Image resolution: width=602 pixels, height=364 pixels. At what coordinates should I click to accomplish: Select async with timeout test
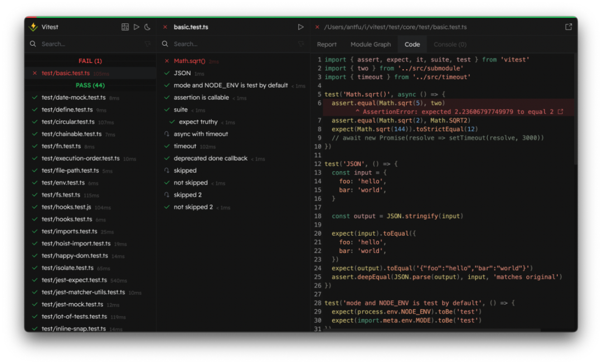pos(234,134)
